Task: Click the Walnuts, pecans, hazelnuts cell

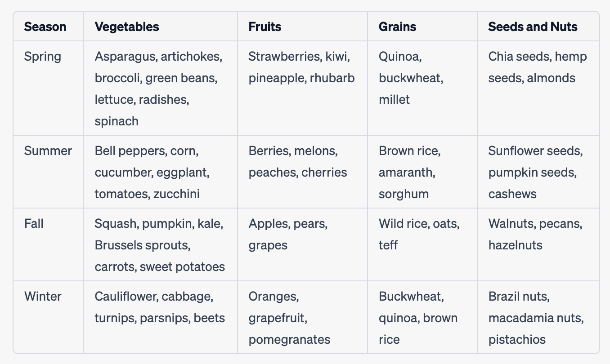Action: tap(535, 234)
